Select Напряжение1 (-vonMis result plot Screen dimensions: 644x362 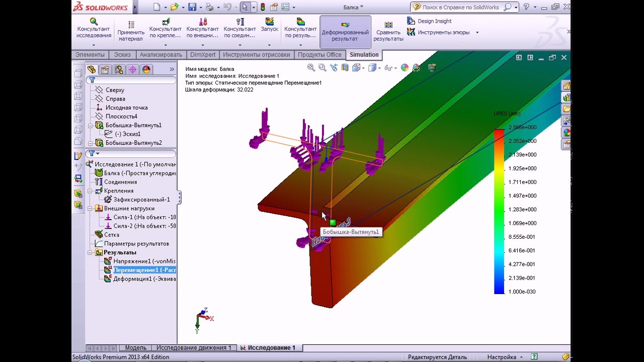144,261
